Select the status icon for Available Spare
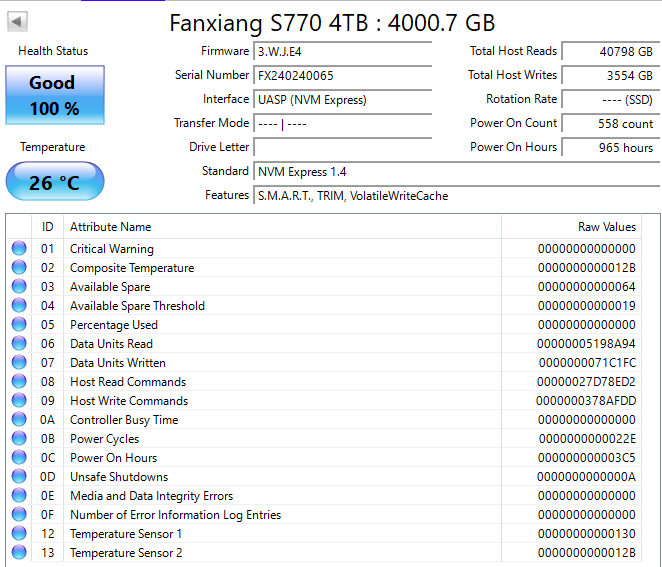Image resolution: width=662 pixels, height=567 pixels. [x=19, y=287]
